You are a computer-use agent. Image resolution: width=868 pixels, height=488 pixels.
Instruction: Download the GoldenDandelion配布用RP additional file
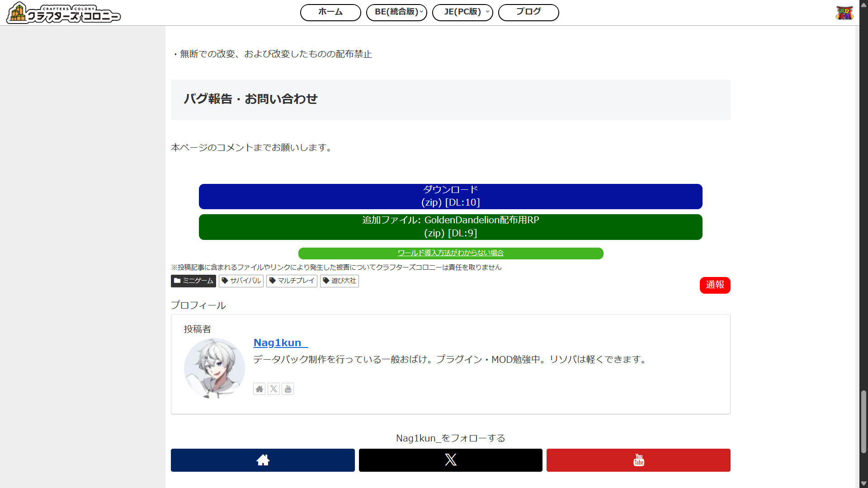pos(450,227)
